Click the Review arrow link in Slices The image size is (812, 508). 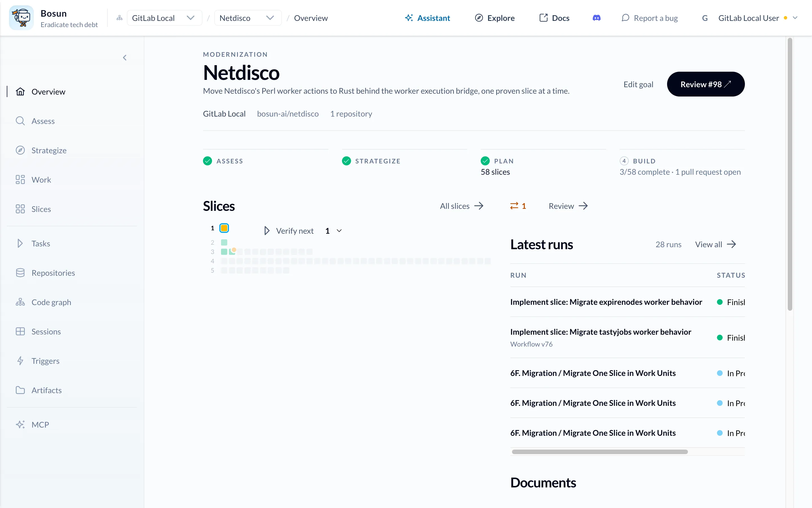568,206
